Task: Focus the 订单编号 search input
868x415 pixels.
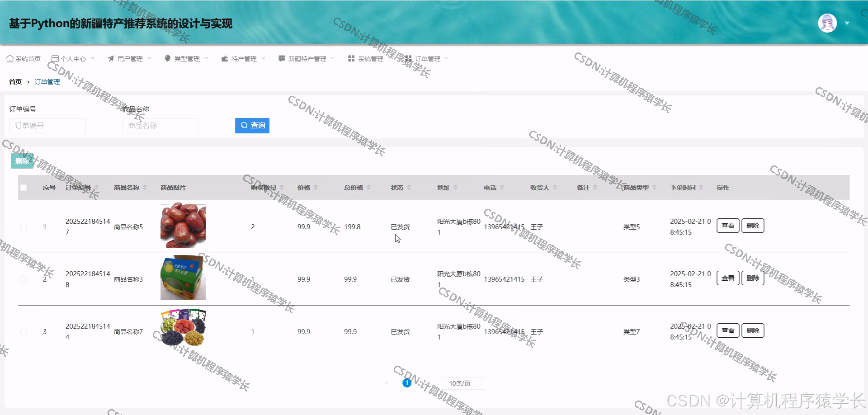Action: (x=47, y=125)
